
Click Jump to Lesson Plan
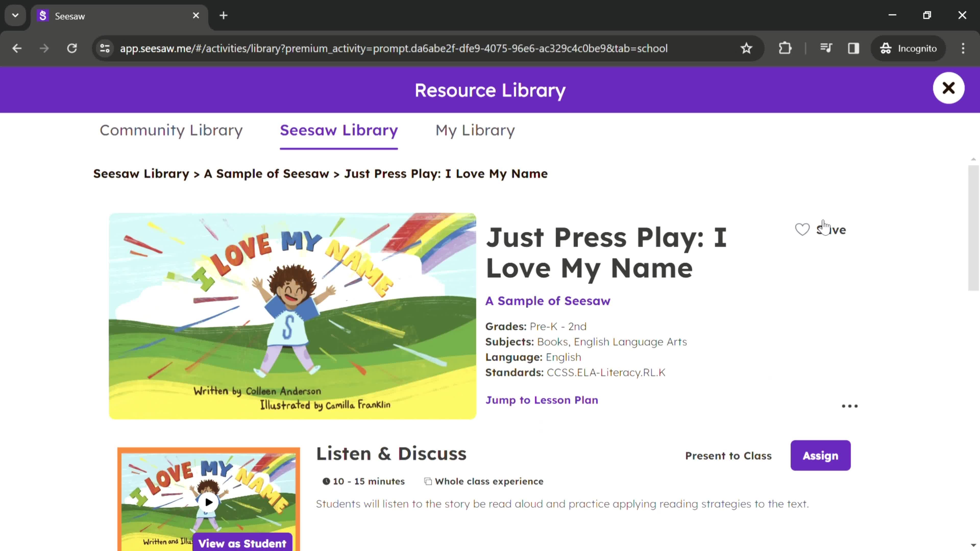pos(541,400)
